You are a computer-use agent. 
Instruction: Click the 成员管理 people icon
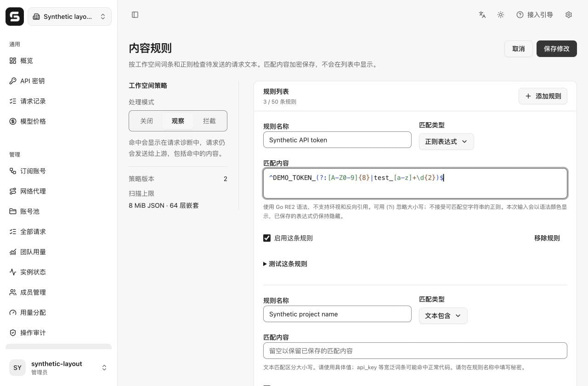tap(13, 292)
